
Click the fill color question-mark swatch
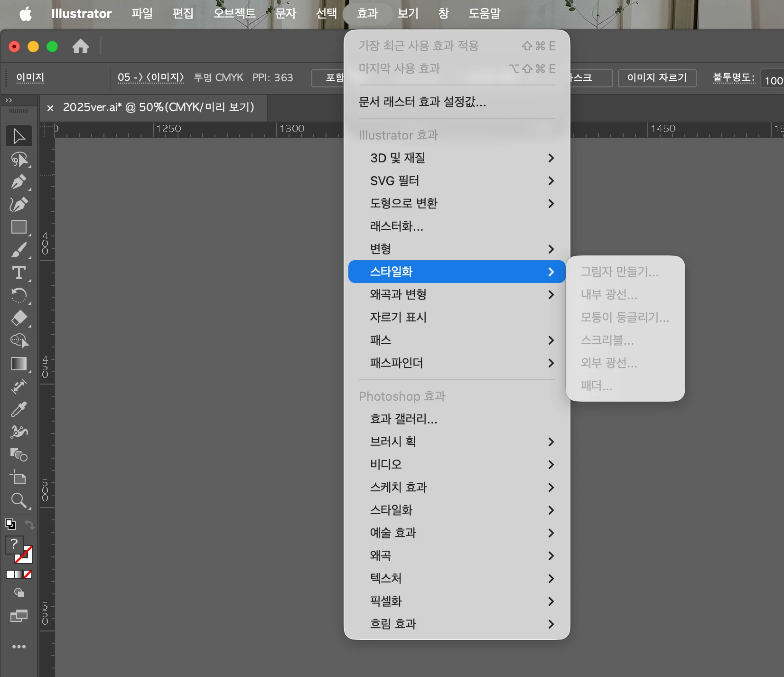14,545
